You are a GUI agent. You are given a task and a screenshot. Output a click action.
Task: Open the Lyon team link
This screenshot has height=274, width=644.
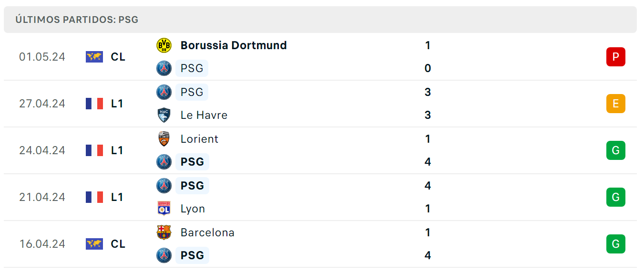pyautogui.click(x=193, y=209)
